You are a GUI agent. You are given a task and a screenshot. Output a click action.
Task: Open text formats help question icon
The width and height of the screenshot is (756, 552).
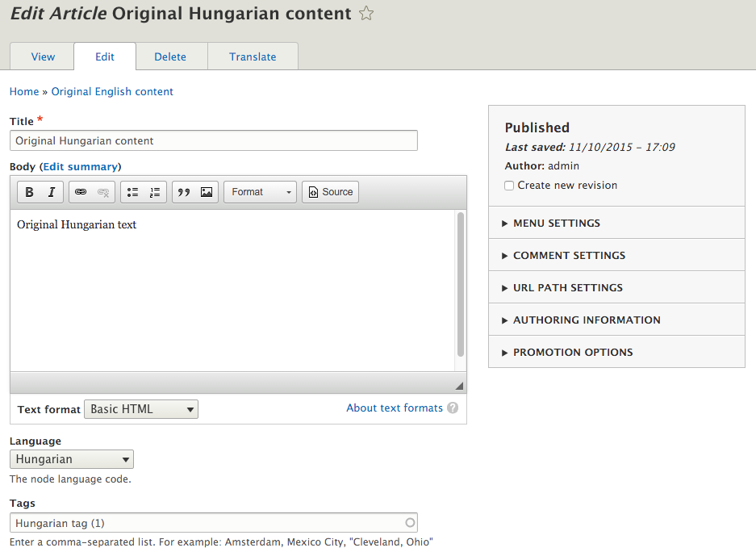coord(453,408)
